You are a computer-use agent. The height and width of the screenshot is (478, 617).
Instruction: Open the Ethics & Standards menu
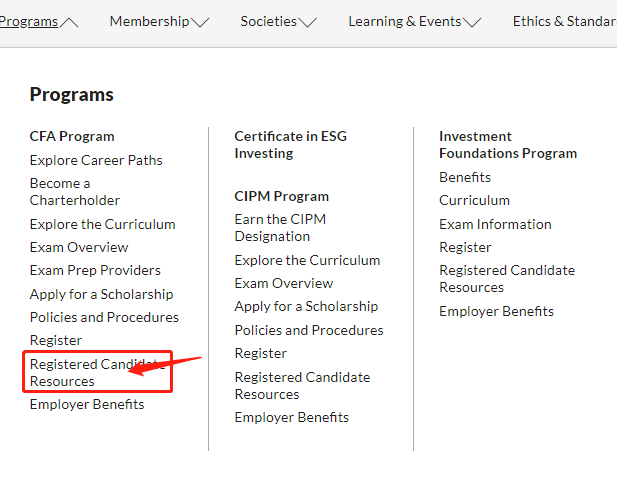(564, 22)
